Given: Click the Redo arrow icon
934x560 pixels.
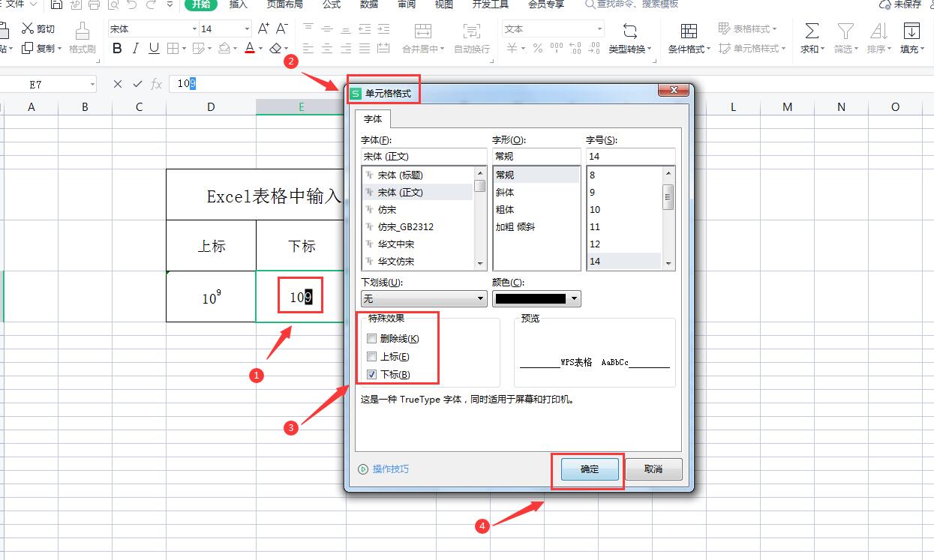Looking at the screenshot, I should (x=151, y=4).
